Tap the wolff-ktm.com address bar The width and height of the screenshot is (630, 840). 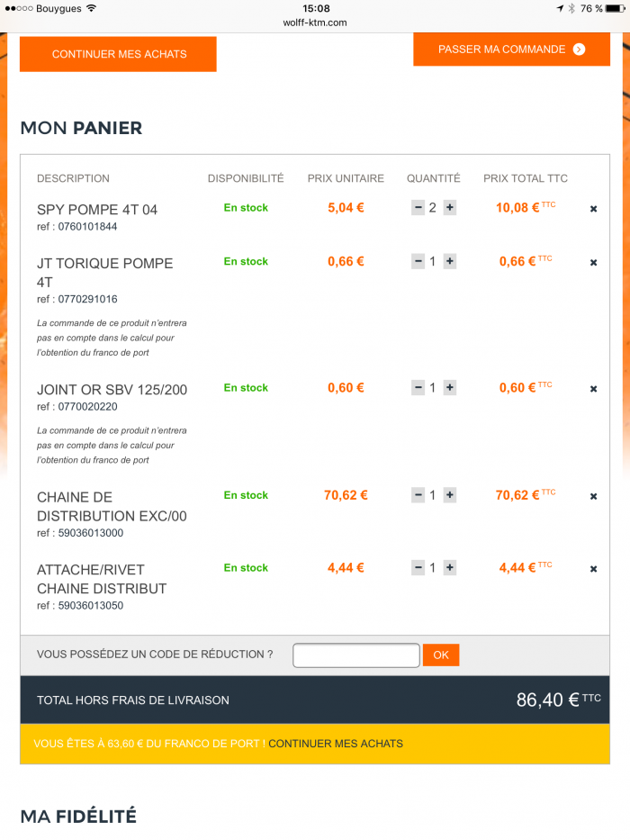[x=315, y=23]
